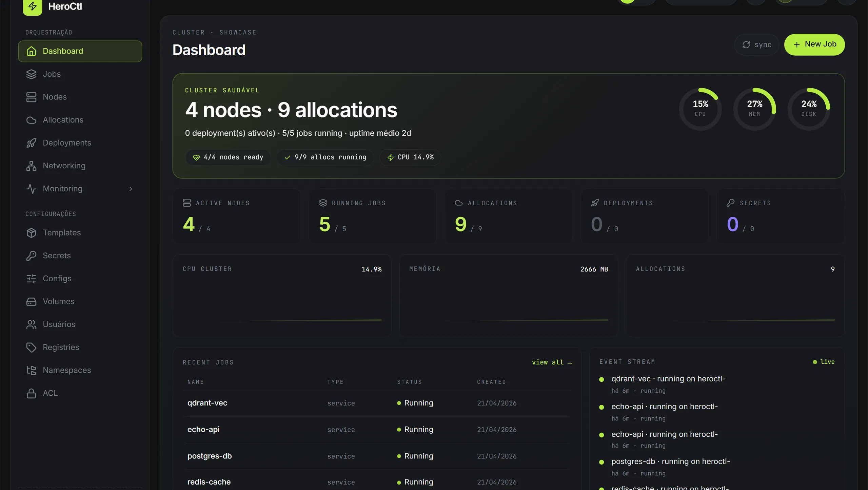The height and width of the screenshot is (490, 868).
Task: Click the Running status of postgres-db
Action: [415, 456]
